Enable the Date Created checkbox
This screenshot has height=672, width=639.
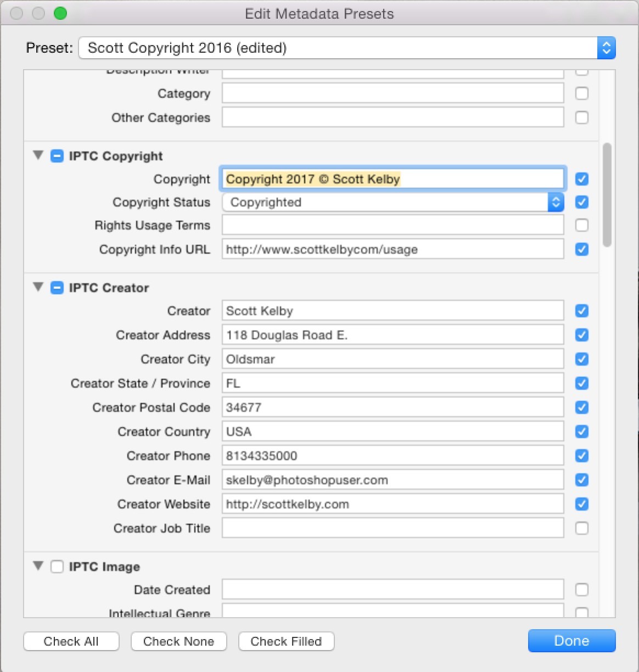pyautogui.click(x=581, y=589)
